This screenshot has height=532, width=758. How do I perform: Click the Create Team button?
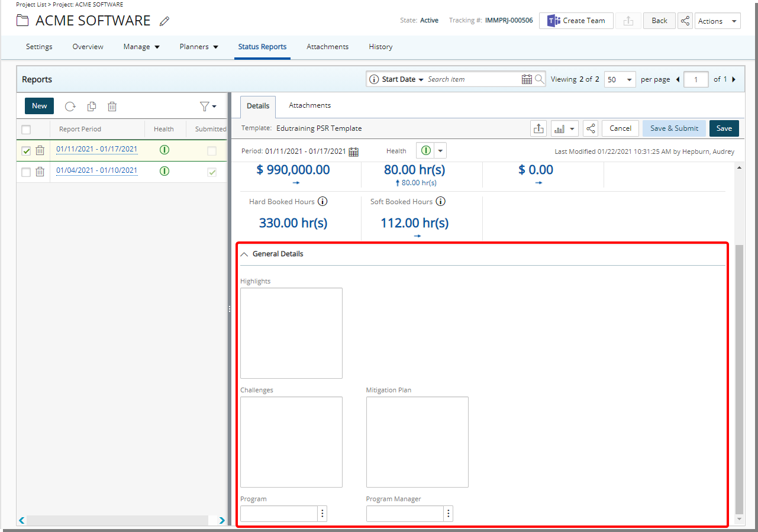point(576,21)
